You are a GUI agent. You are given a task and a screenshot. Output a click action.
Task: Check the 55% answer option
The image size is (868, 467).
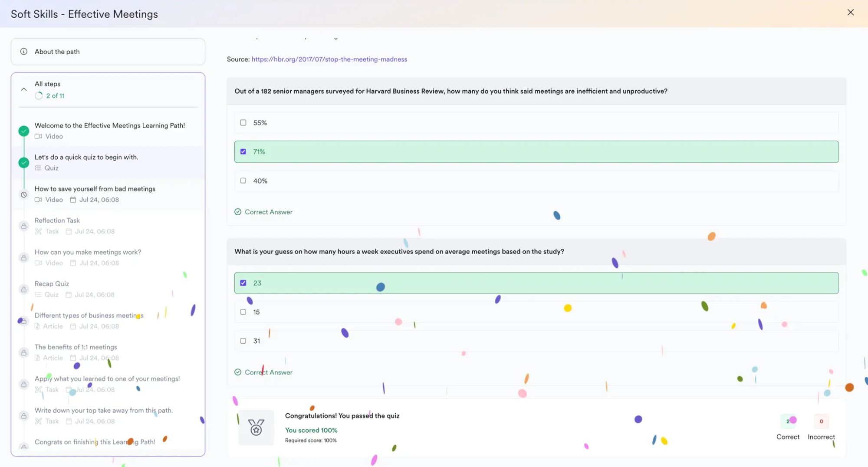click(x=243, y=122)
